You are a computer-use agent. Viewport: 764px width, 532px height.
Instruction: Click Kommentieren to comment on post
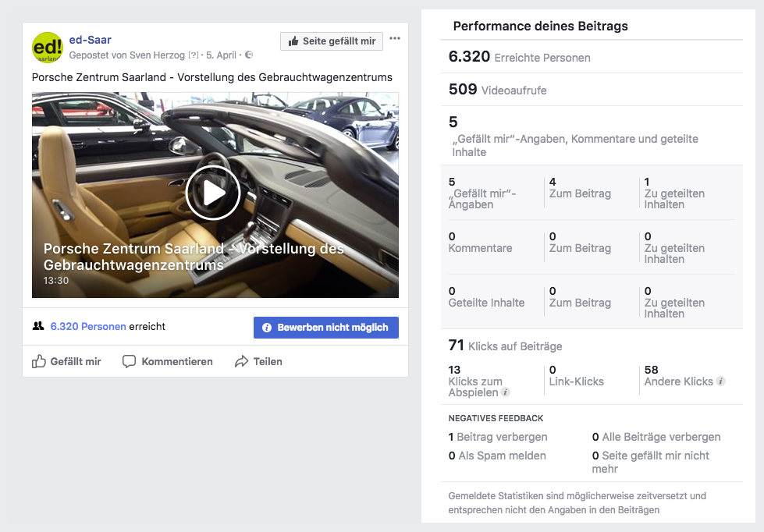(168, 361)
